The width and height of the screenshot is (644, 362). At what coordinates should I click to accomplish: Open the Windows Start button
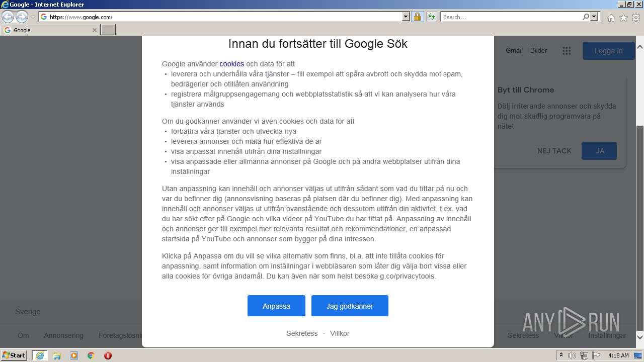click(14, 355)
